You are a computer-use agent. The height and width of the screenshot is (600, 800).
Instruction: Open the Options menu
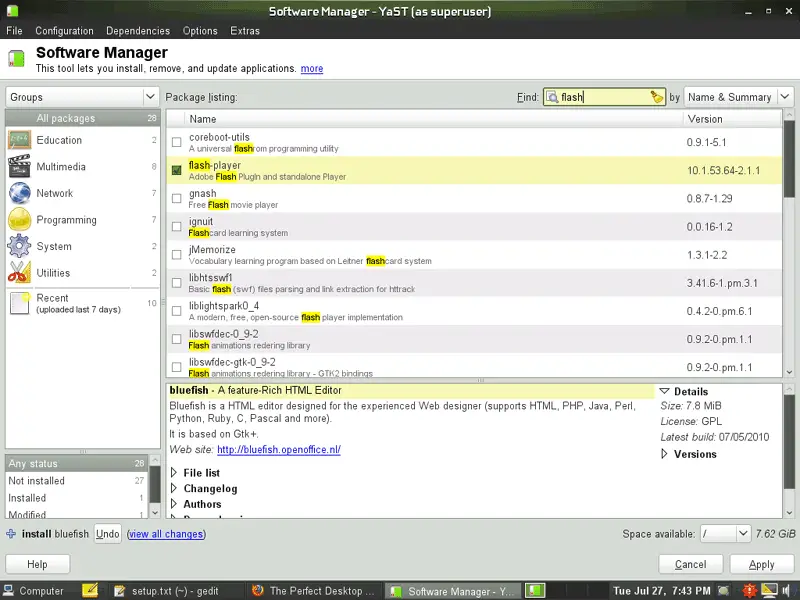pos(200,31)
